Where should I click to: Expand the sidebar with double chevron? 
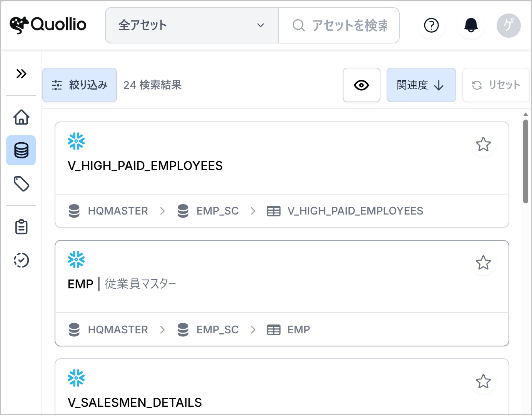(x=21, y=73)
